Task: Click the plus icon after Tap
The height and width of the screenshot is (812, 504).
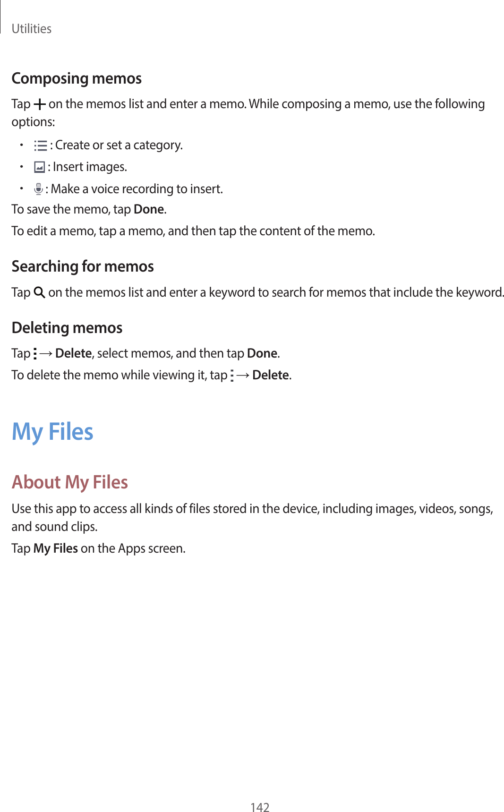Action: coord(40,104)
